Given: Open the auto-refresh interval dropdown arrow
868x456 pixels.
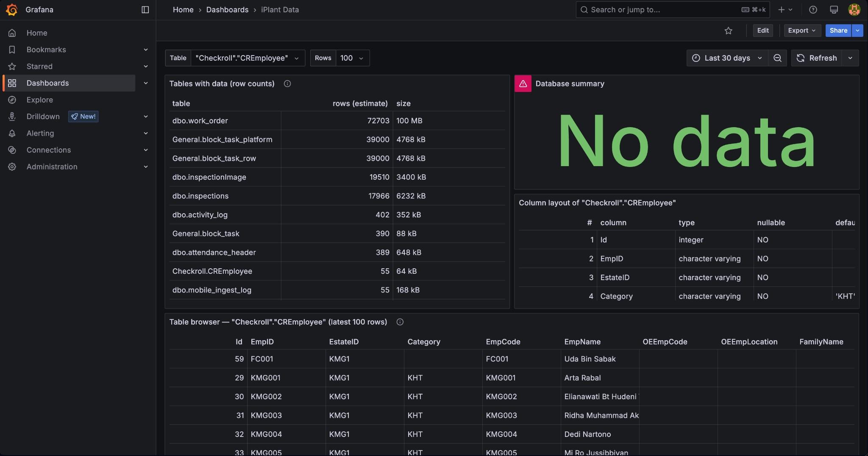Looking at the screenshot, I should coord(850,58).
